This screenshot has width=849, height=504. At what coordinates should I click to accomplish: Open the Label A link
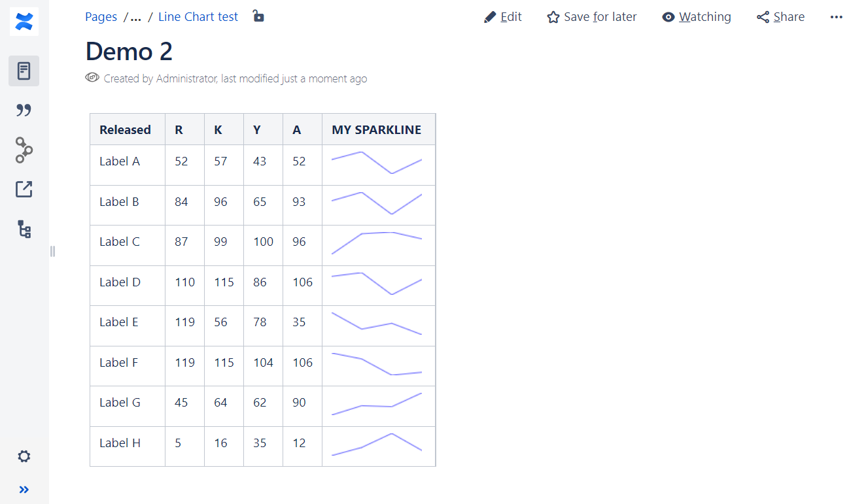click(x=119, y=161)
